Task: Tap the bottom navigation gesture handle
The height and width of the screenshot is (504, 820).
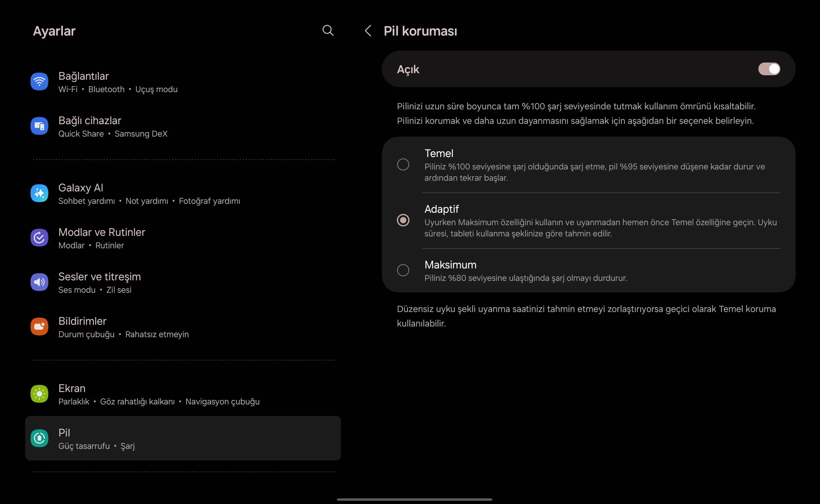Action: [x=414, y=499]
